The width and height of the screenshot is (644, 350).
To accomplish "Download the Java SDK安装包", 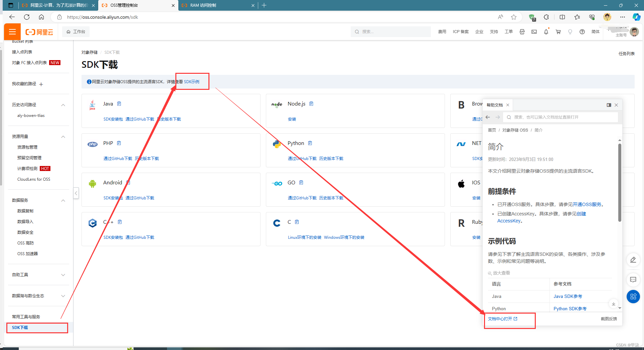I will pos(113,119).
